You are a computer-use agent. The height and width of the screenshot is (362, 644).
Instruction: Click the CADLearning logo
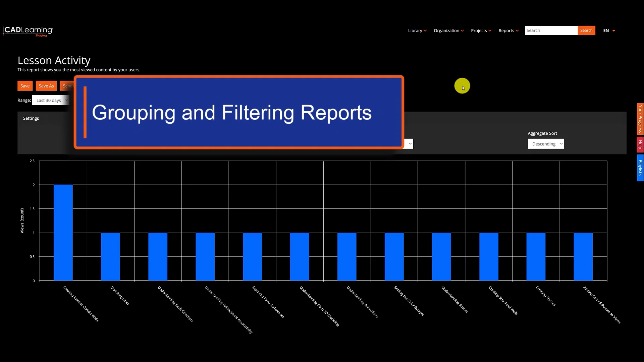point(28,31)
